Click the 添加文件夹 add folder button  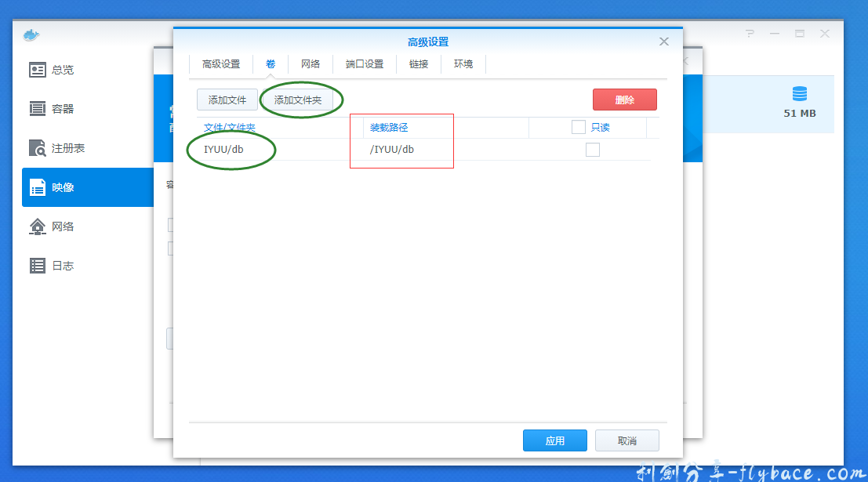click(x=298, y=100)
